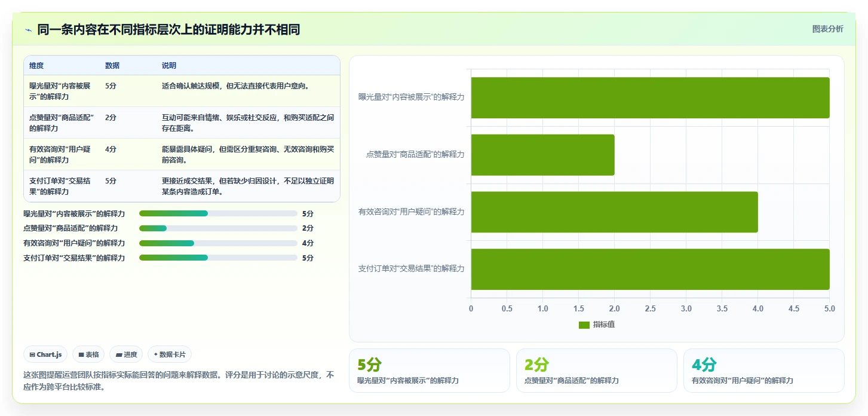Viewport: 868px width, 416px height.
Task: Click the 支付订单 label beside the progress bars
Action: [74, 258]
